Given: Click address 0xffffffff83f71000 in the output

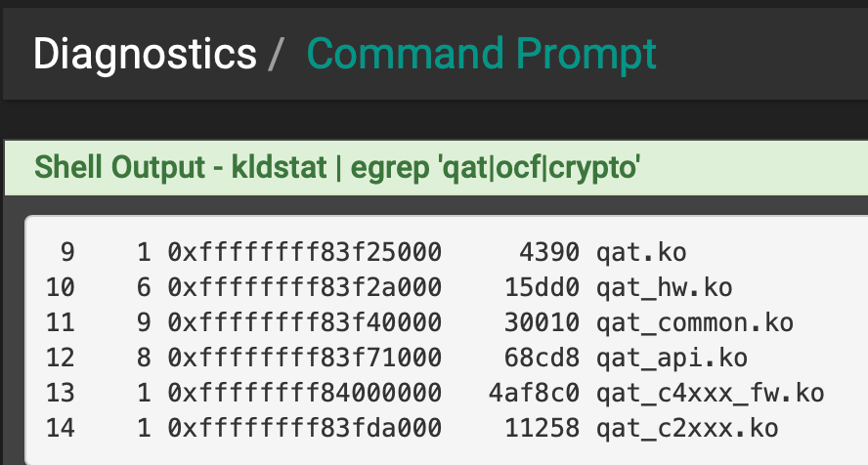Looking at the screenshot, I should pyautogui.click(x=304, y=358).
